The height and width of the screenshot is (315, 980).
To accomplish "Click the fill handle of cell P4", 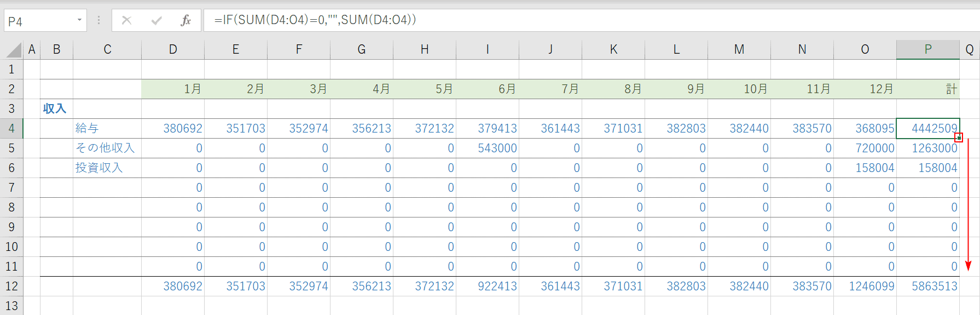I will click(959, 138).
